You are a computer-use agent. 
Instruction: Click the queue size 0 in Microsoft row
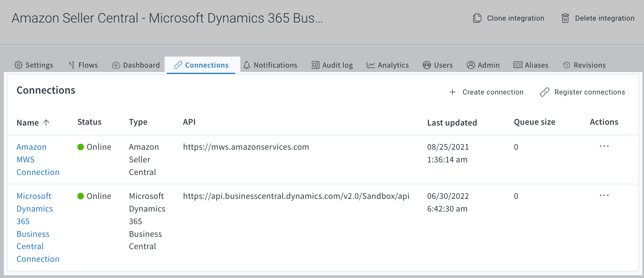pos(516,196)
